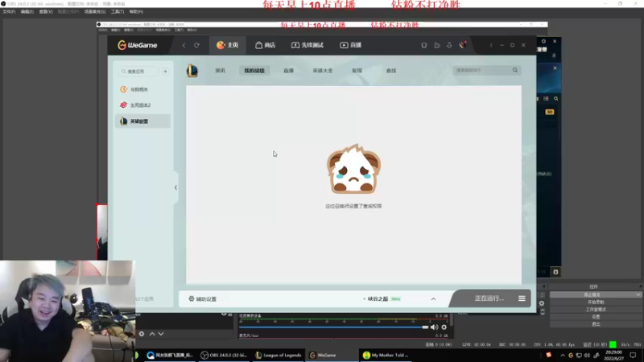Open scene transition gear icon
The width and height of the screenshot is (644, 362).
(542, 303)
